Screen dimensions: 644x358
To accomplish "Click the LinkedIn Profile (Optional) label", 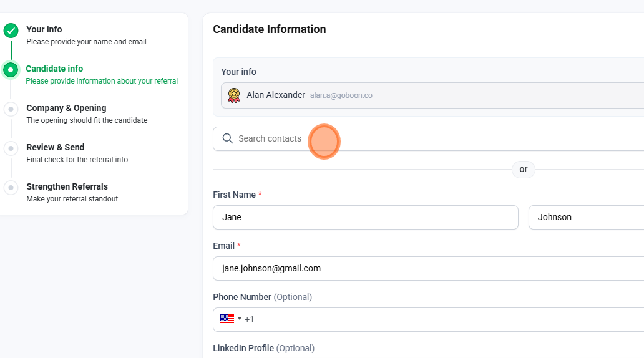I will click(x=264, y=348).
